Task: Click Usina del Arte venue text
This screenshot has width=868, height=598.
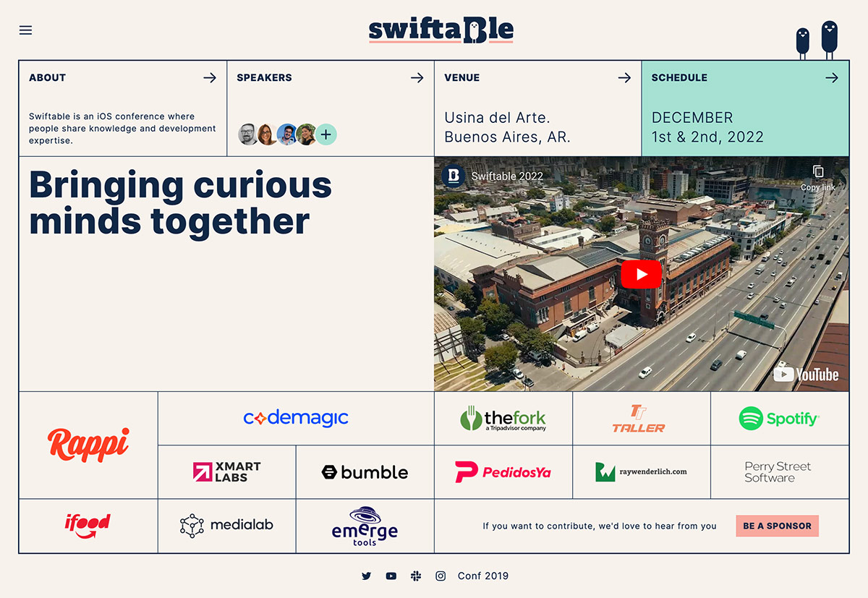Action: click(x=507, y=127)
